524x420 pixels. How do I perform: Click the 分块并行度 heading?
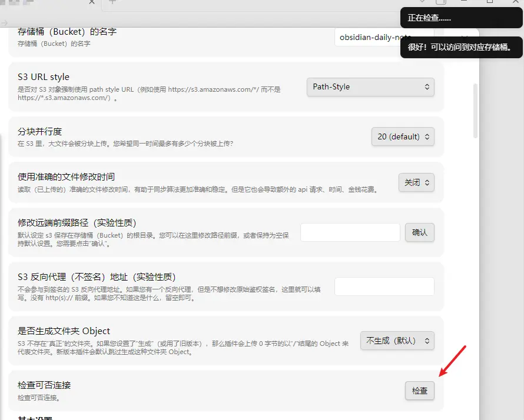[x=40, y=132]
